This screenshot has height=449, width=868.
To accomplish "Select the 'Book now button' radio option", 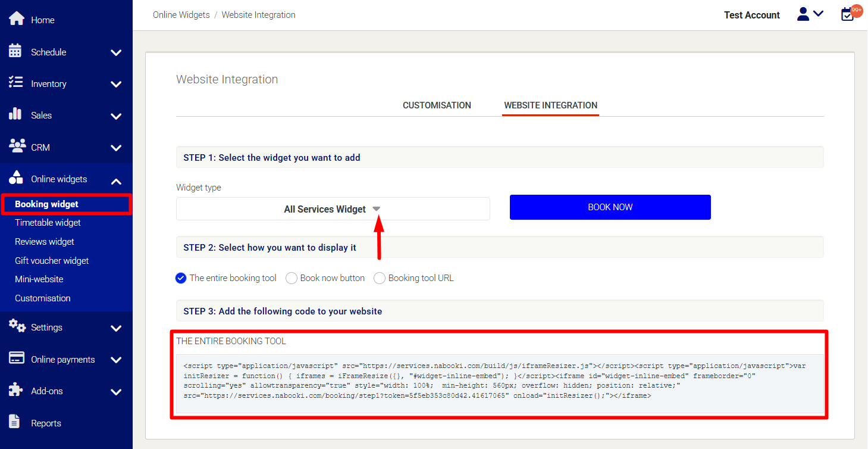I will click(292, 278).
